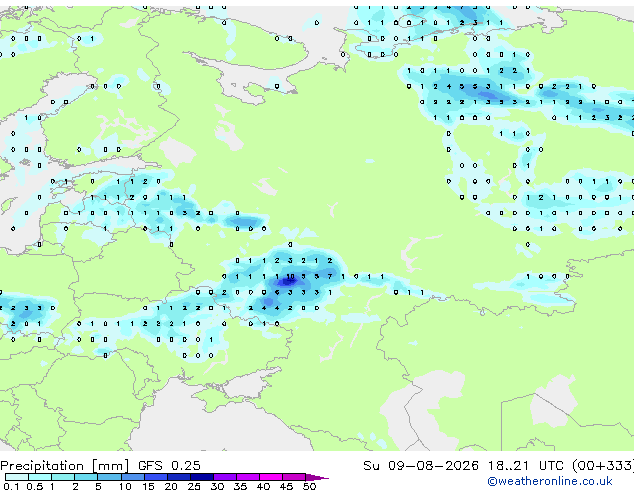The height and width of the screenshot is (490, 634).
Task: Click the 'GFS 0.25' model label
Action: [169, 466]
